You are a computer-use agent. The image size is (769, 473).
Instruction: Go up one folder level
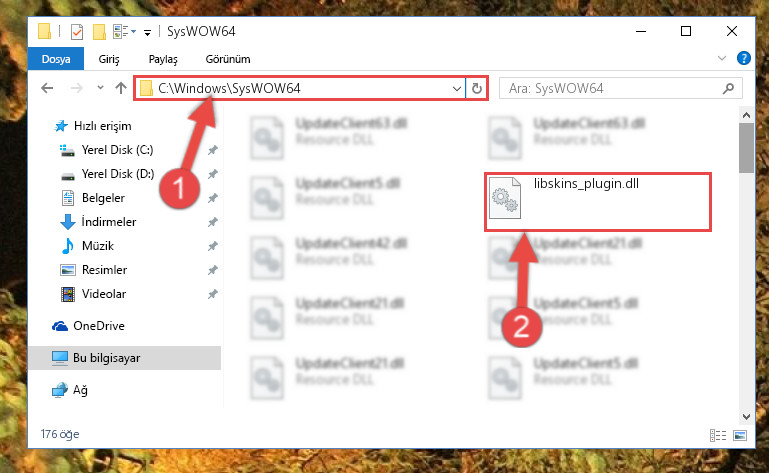[121, 88]
